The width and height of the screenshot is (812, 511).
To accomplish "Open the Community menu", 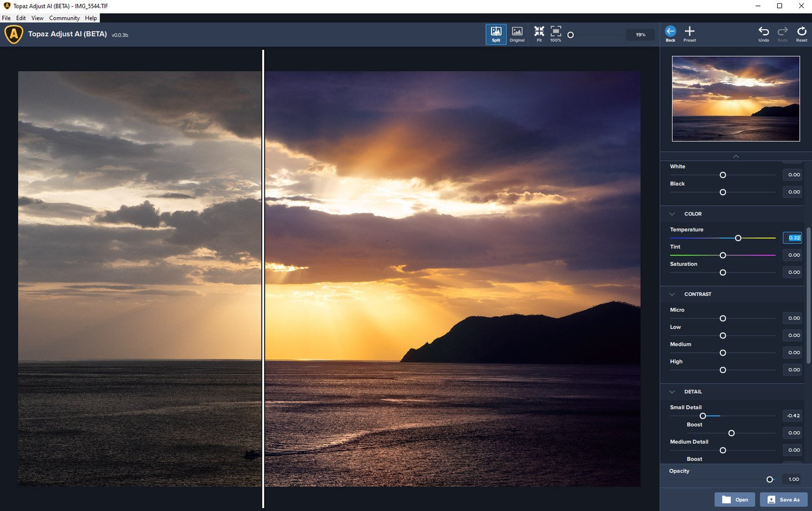I will pos(64,18).
